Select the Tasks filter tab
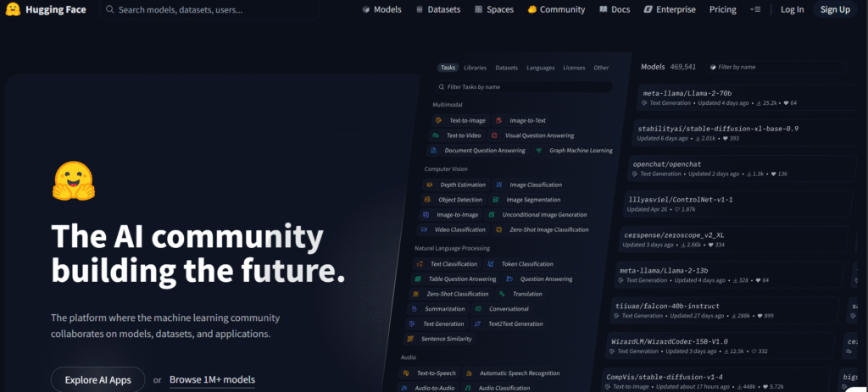The height and width of the screenshot is (392, 868). pyautogui.click(x=448, y=68)
